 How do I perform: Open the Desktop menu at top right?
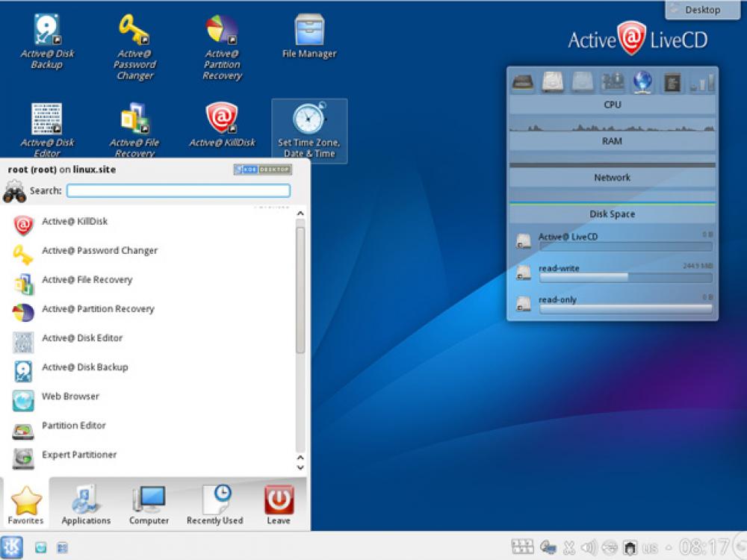(703, 10)
